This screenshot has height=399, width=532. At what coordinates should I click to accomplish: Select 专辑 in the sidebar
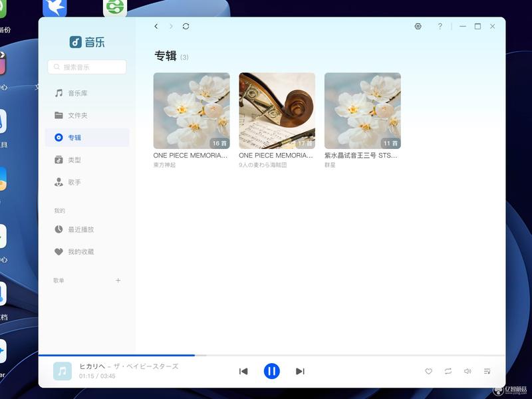(x=87, y=138)
